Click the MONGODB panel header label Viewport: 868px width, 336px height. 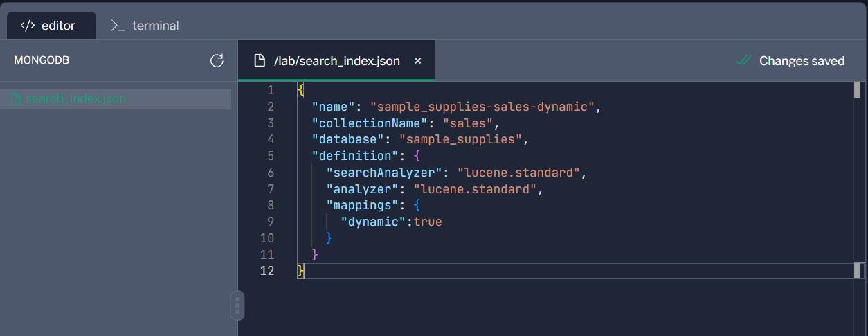tap(42, 60)
